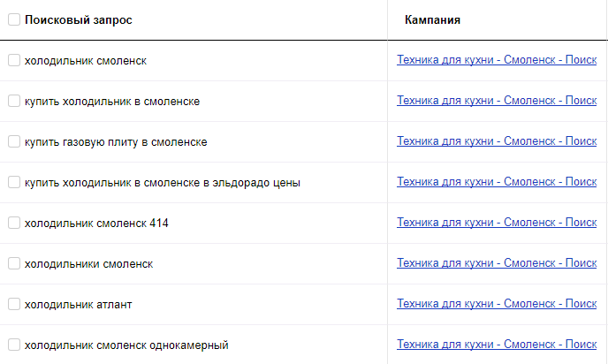
Task: Click the Поисковый запрос column header
Action: point(79,19)
